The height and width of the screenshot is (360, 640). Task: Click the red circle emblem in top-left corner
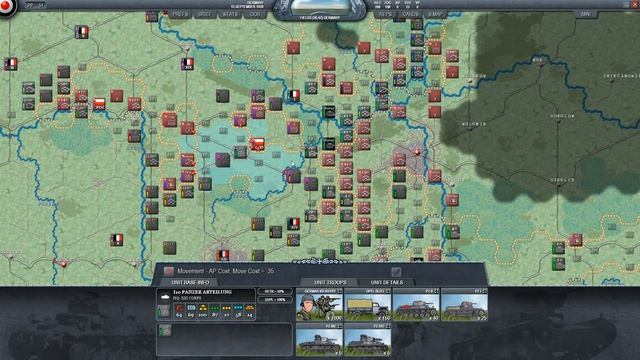pyautogui.click(x=6, y=7)
